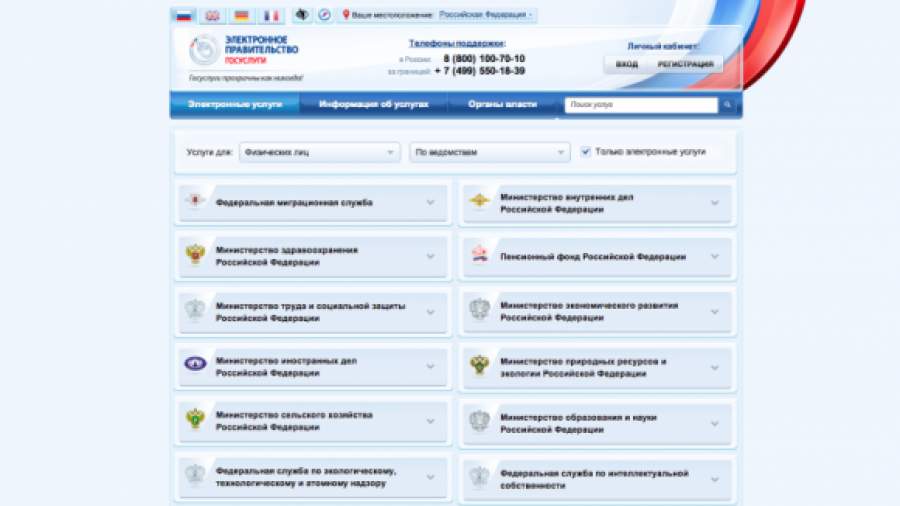900x506 pixels.
Task: Switch language with the Russian flag icon
Action: click(x=184, y=16)
